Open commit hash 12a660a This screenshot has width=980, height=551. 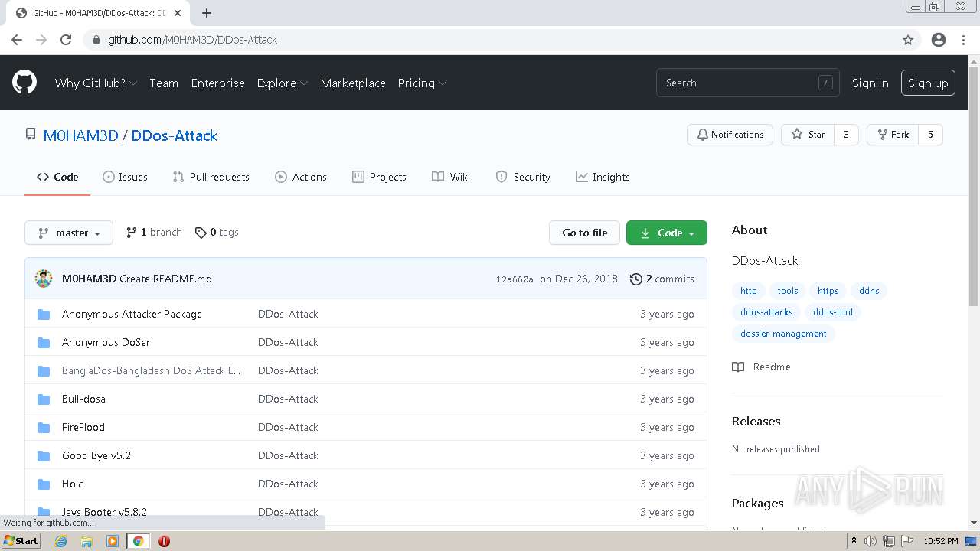pyautogui.click(x=514, y=279)
